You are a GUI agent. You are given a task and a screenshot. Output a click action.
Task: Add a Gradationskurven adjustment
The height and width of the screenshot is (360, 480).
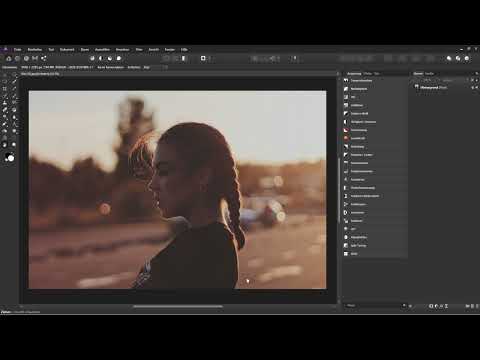click(x=375, y=171)
